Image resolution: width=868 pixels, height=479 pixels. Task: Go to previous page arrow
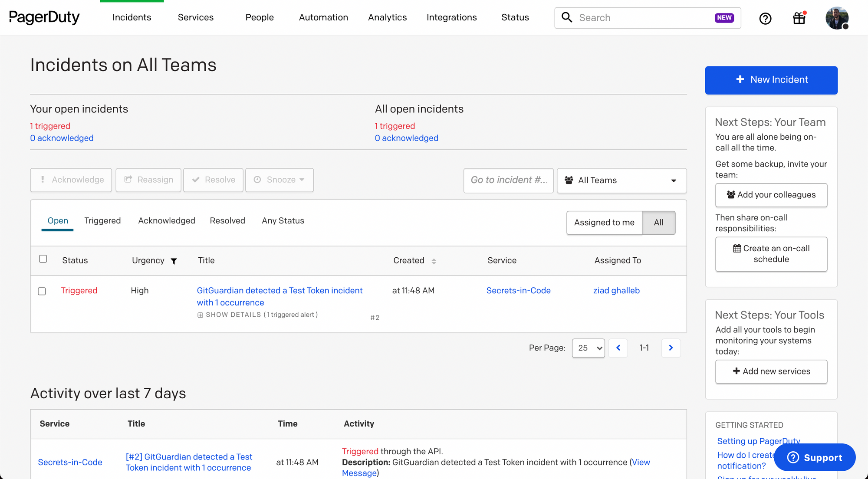(618, 348)
